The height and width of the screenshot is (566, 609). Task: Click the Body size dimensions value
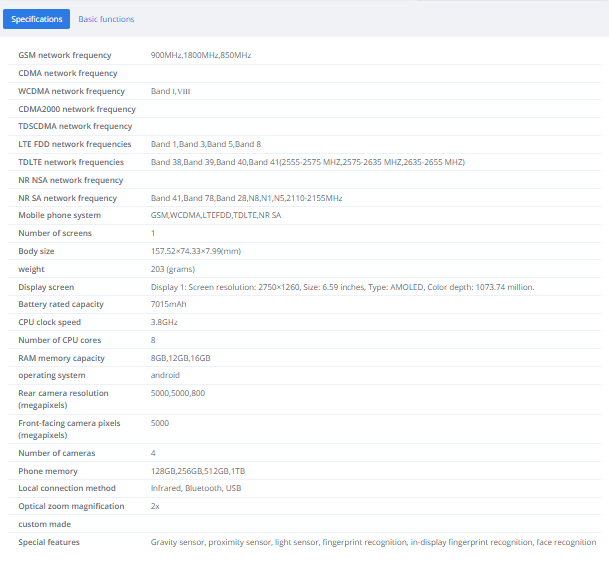[196, 251]
